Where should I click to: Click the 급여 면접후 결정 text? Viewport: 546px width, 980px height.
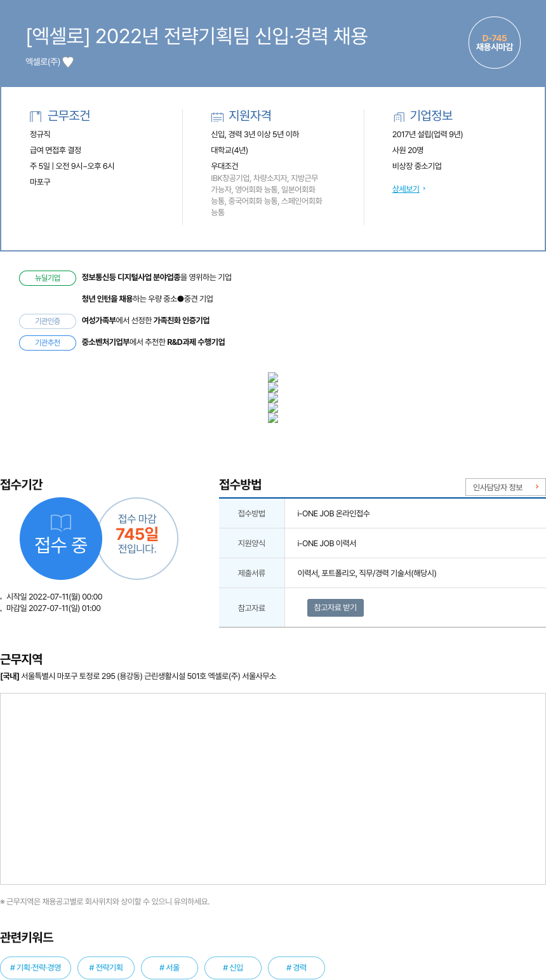[x=56, y=151]
